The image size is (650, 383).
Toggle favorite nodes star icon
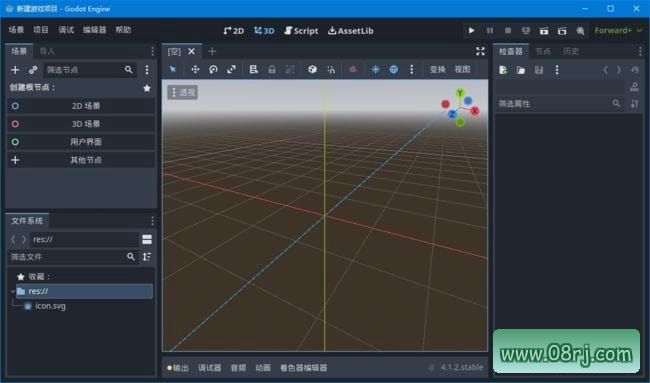click(x=147, y=88)
